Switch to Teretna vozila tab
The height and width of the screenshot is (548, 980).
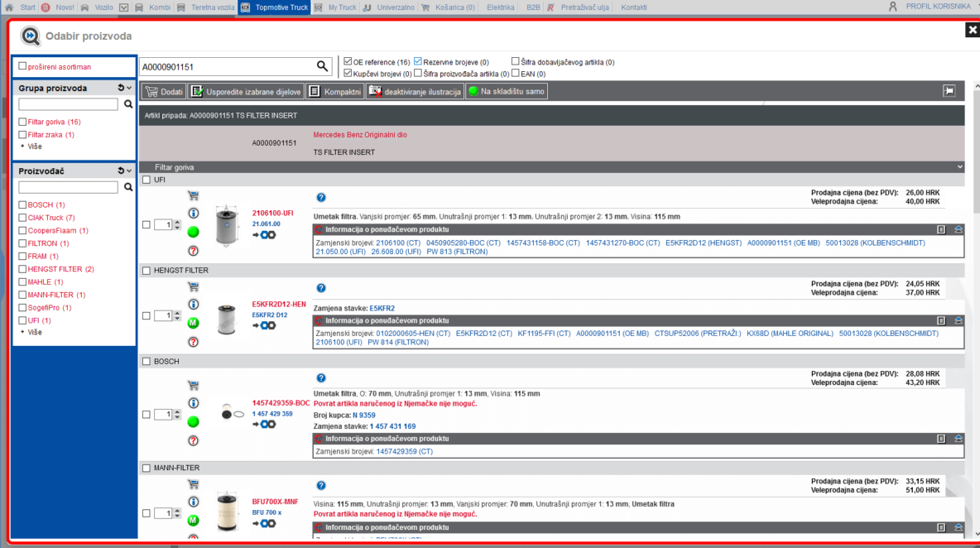tap(213, 7)
